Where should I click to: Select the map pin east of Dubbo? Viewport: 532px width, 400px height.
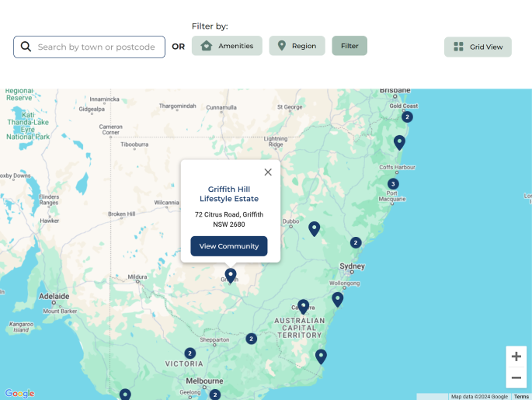point(315,228)
